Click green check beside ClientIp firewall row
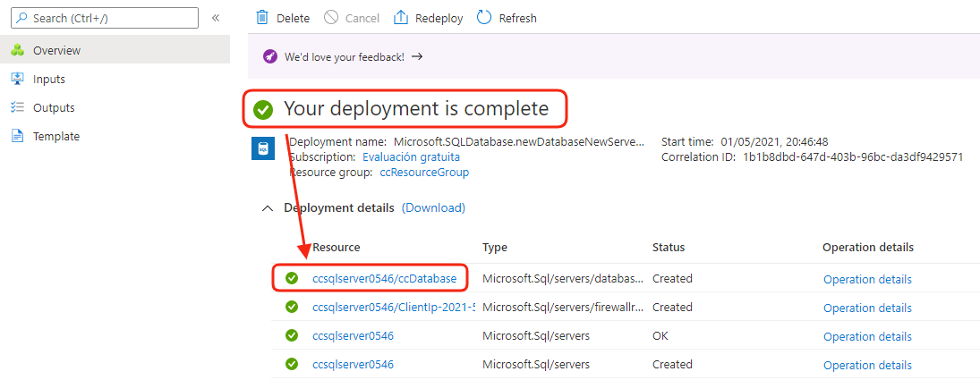Image resolution: width=980 pixels, height=380 pixels. (291, 307)
